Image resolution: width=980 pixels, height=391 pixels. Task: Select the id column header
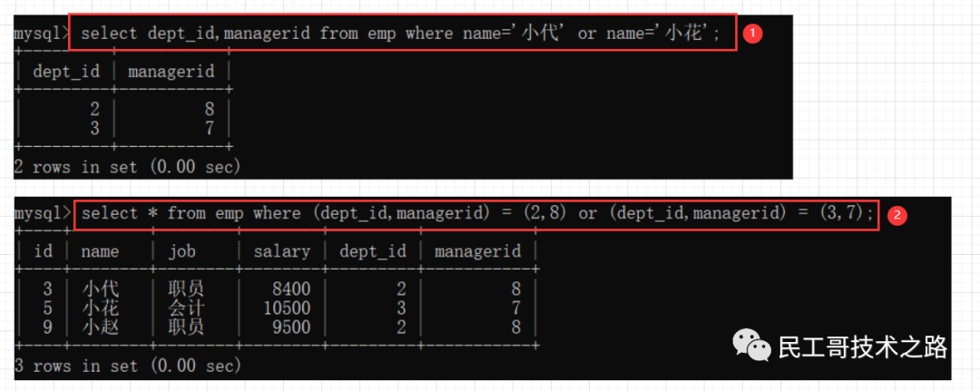[44, 251]
